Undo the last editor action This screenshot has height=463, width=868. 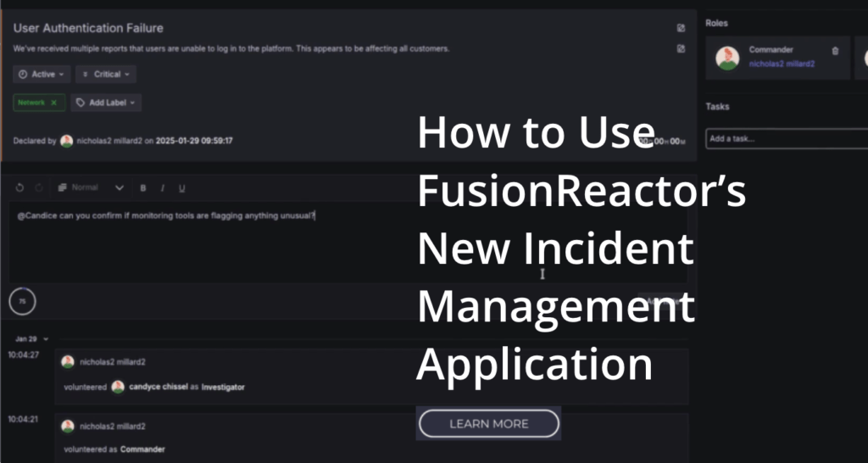tap(20, 187)
